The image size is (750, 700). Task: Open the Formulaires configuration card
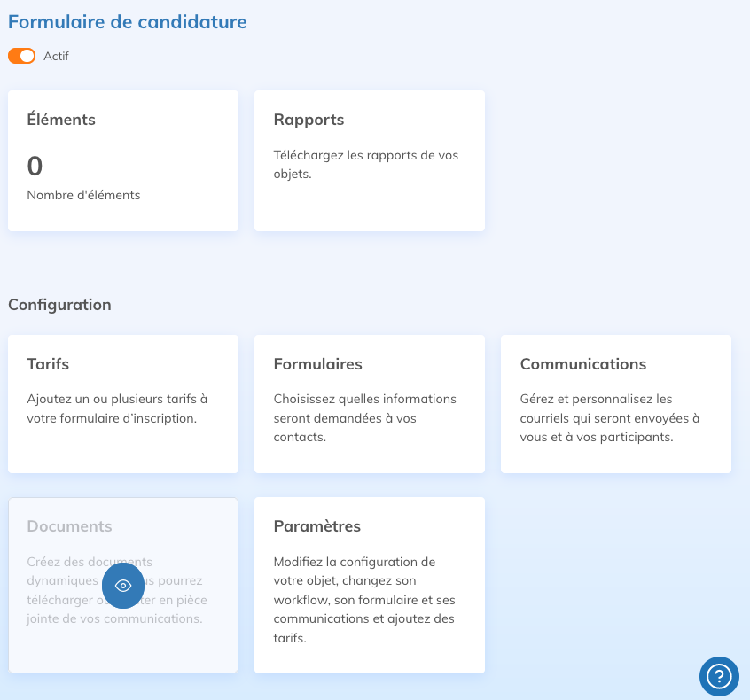tap(369, 403)
